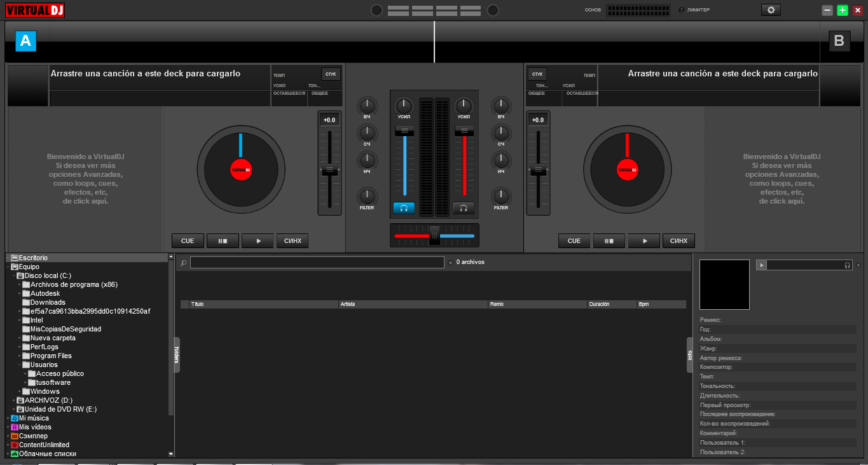This screenshot has width=868, height=465.
Task: Expand the Intel folder
Action: coord(19,320)
